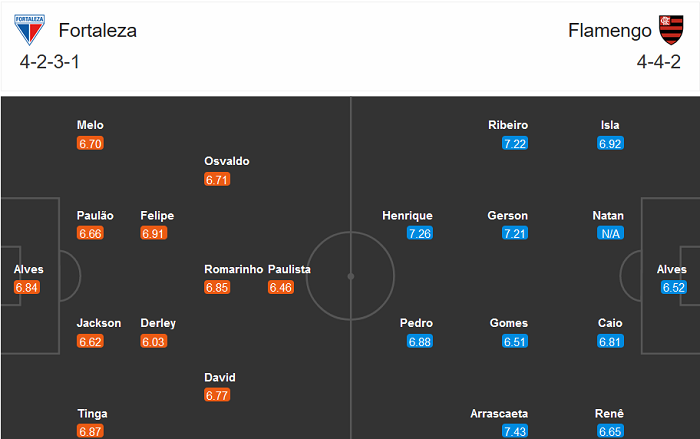Select player Melo's name
The height and width of the screenshot is (439, 700).
pyautogui.click(x=90, y=125)
